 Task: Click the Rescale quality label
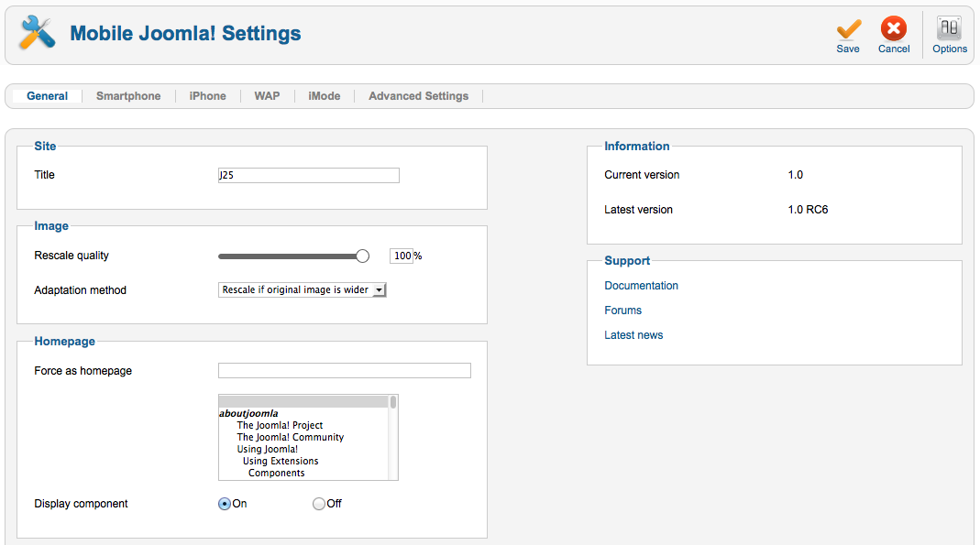[x=72, y=256]
